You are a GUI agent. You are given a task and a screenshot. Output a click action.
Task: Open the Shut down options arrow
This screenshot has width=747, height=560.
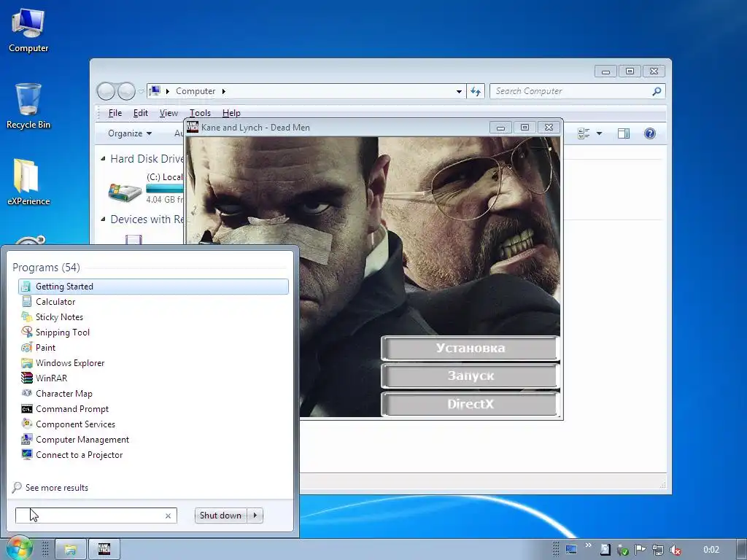point(255,516)
